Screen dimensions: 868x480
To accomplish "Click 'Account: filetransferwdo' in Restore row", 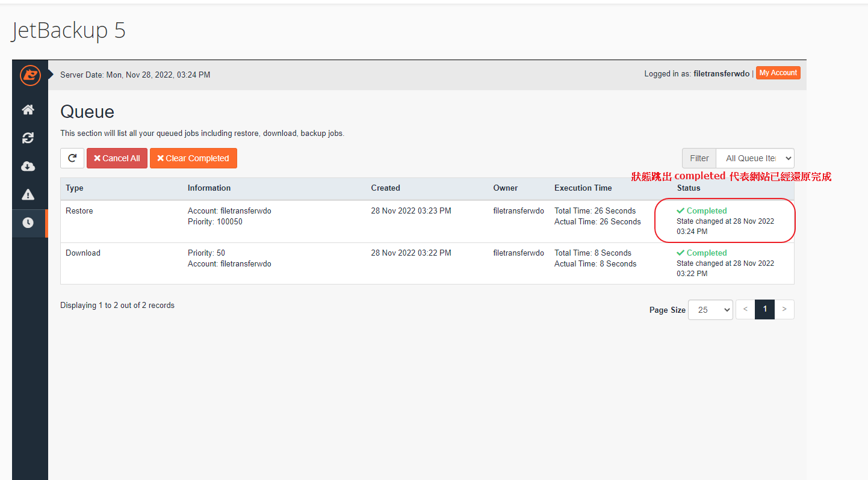I will click(x=229, y=211).
